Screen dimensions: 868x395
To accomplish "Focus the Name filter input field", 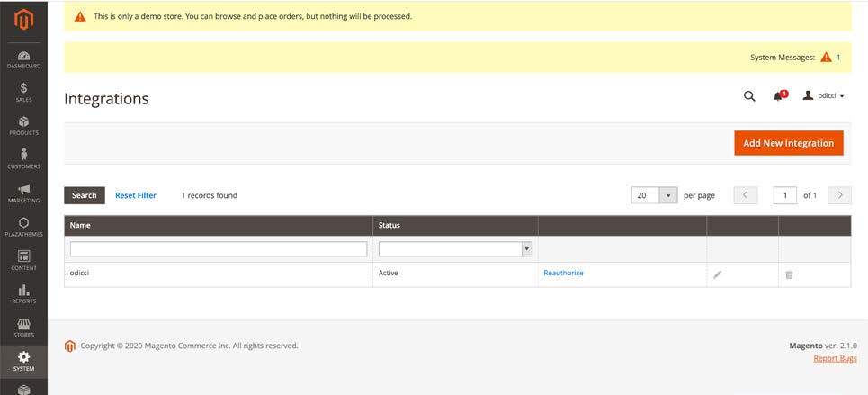I will 219,249.
